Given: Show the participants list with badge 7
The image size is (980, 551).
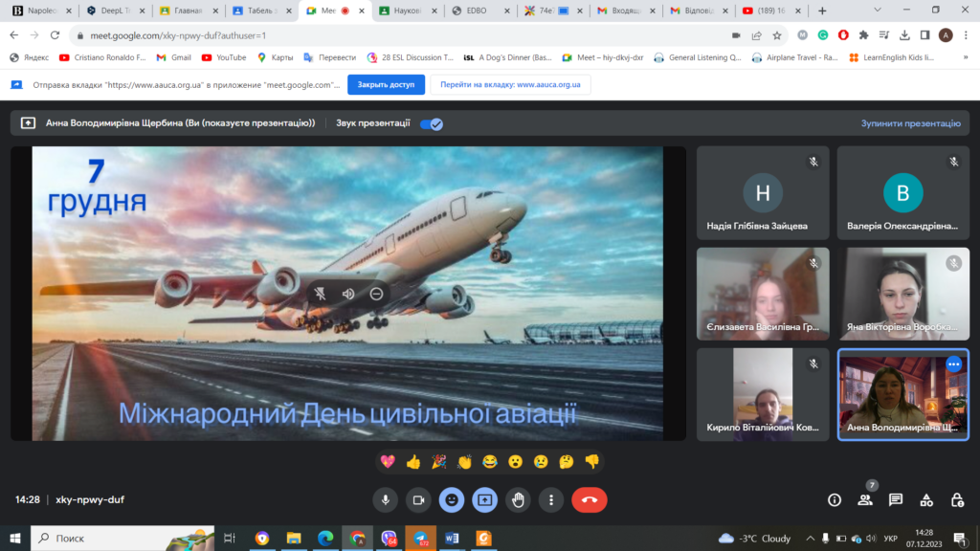Looking at the screenshot, I should point(865,499).
